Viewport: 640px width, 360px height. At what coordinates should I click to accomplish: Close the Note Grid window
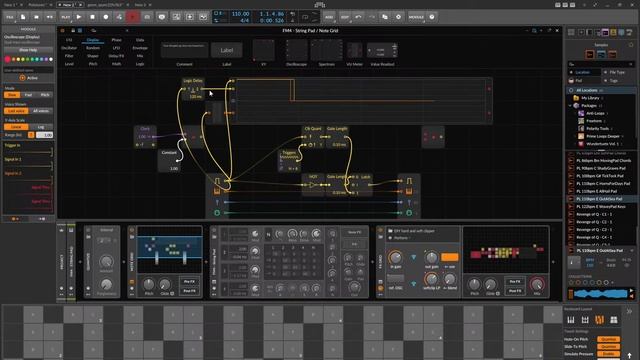pos(557,31)
